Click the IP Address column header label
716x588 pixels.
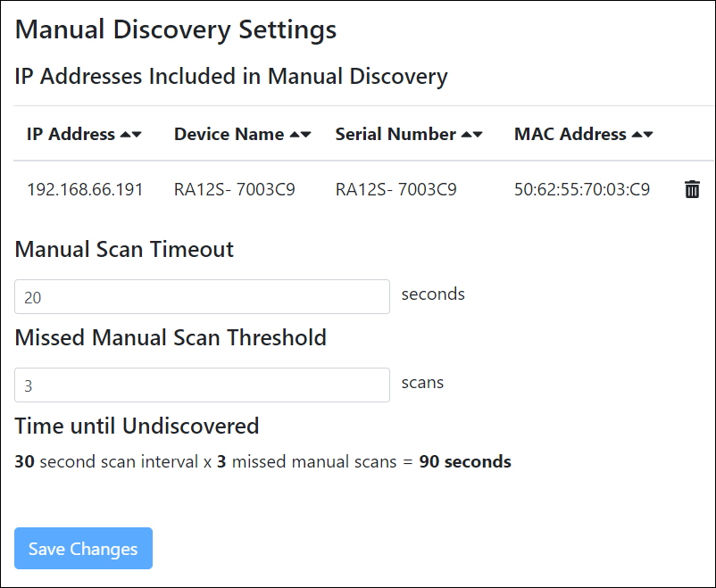point(71,135)
